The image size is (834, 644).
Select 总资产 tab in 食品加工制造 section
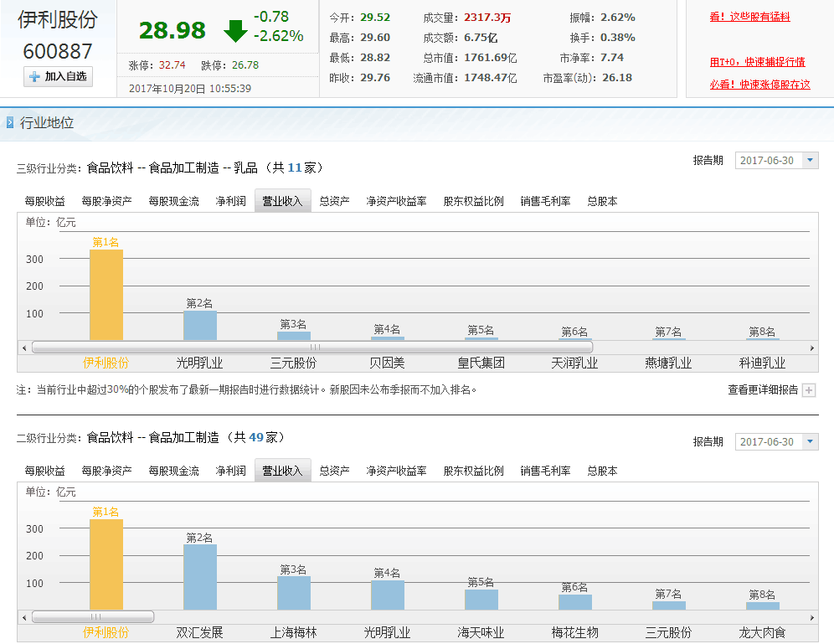coord(334,471)
